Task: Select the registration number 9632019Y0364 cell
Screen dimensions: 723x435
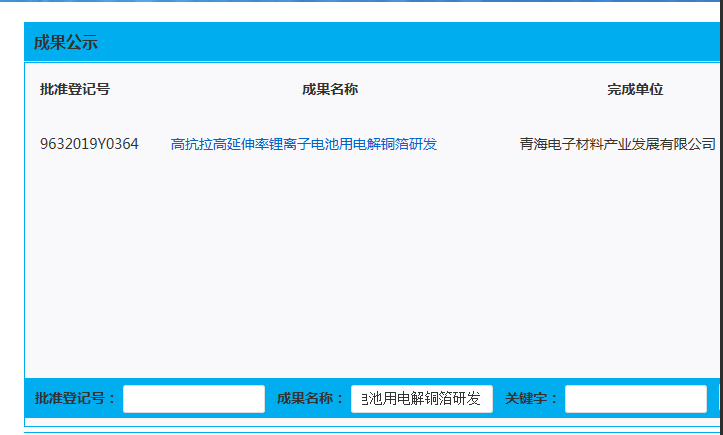Action: (x=89, y=144)
